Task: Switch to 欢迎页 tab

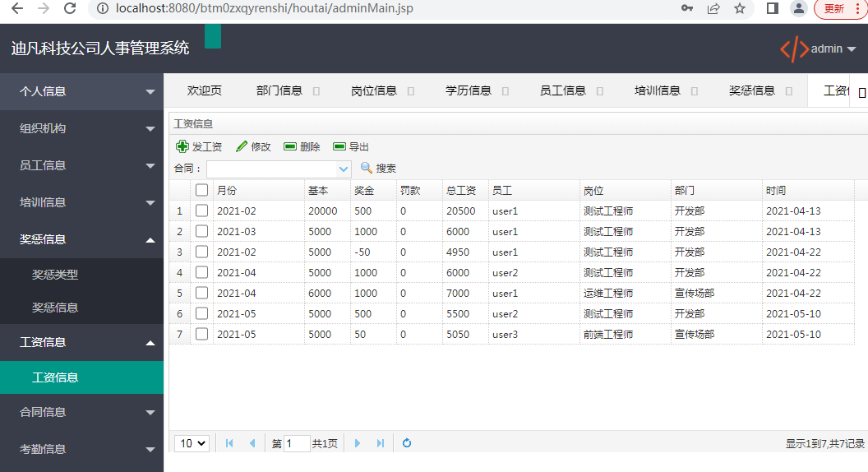Action: pyautogui.click(x=205, y=90)
